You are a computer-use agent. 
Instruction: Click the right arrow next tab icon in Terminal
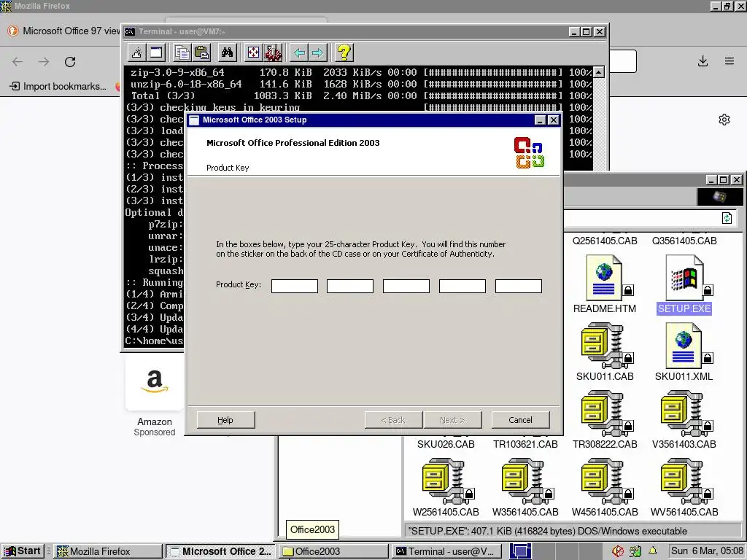coord(318,52)
